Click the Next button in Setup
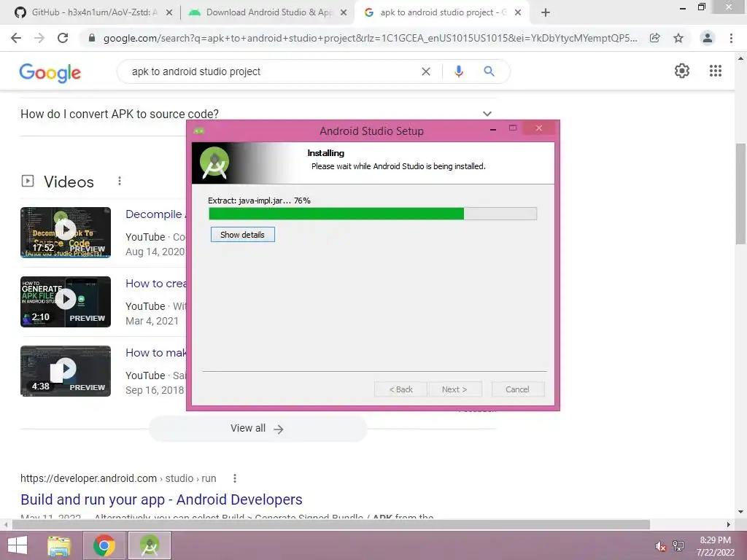The height and width of the screenshot is (560, 747). (x=454, y=389)
